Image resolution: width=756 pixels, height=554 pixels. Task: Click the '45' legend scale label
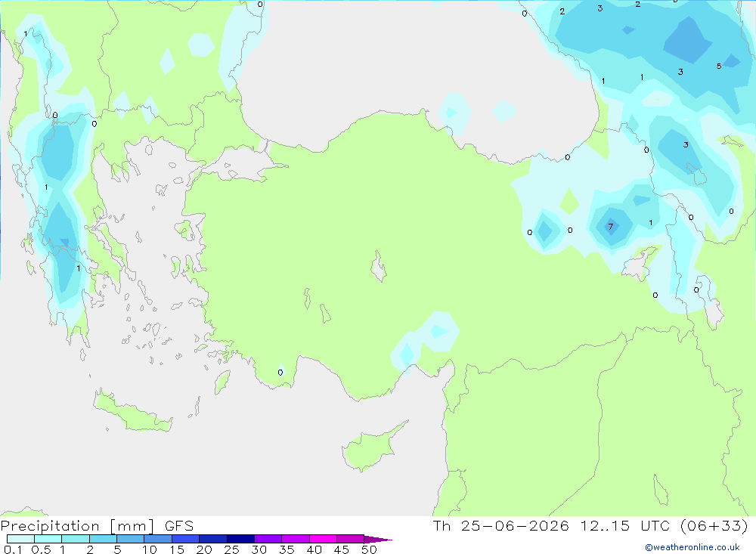pyautogui.click(x=342, y=549)
